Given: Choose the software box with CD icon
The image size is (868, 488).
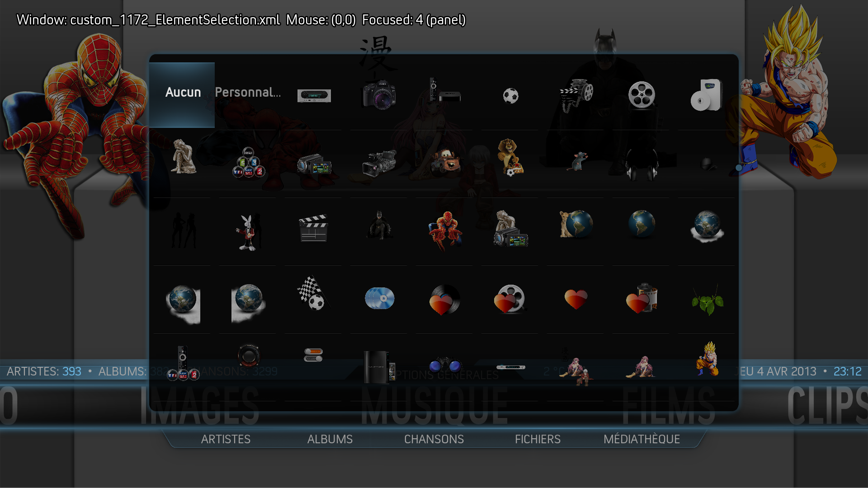Looking at the screenshot, I should (707, 95).
